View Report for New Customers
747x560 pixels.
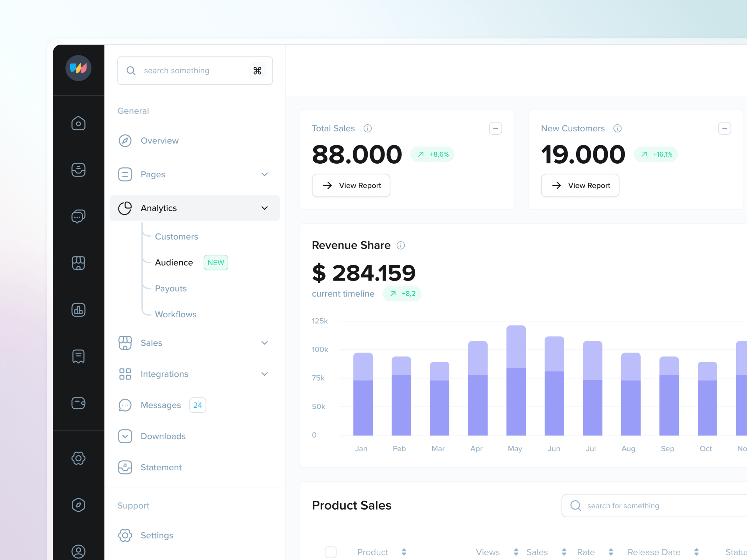point(580,185)
